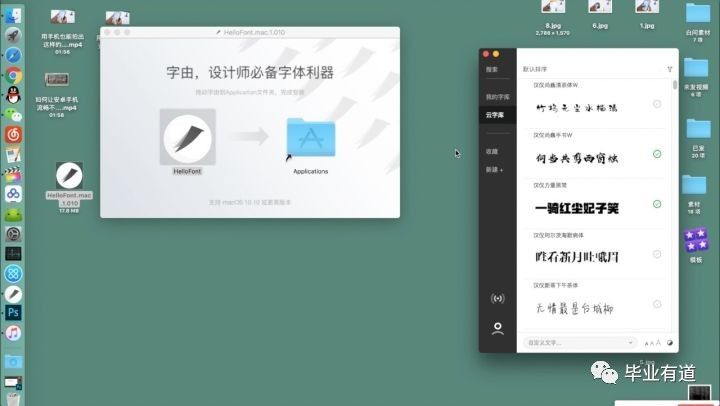Open Baidu Netdisk in the dock

pos(13,194)
